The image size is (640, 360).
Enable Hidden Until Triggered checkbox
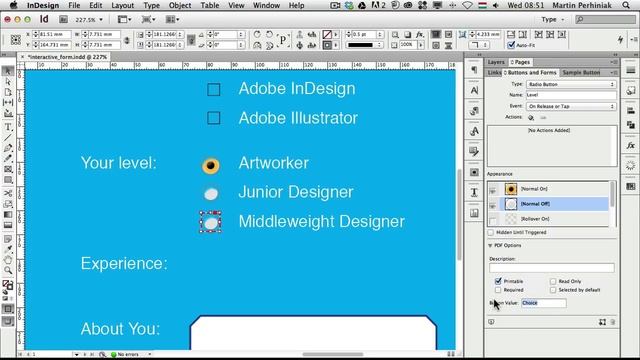click(491, 232)
